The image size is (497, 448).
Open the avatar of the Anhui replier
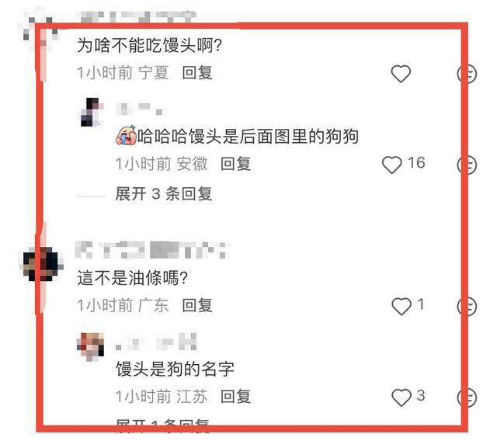coord(92,112)
